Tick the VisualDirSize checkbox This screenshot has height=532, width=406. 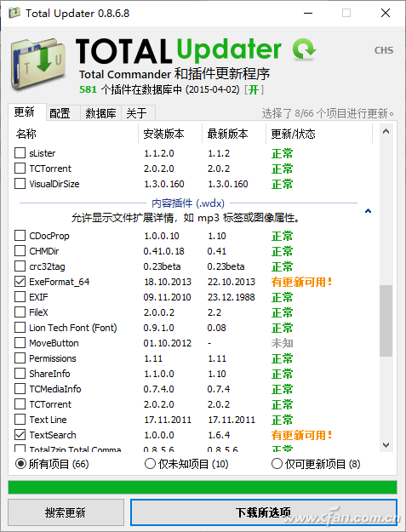[20, 183]
